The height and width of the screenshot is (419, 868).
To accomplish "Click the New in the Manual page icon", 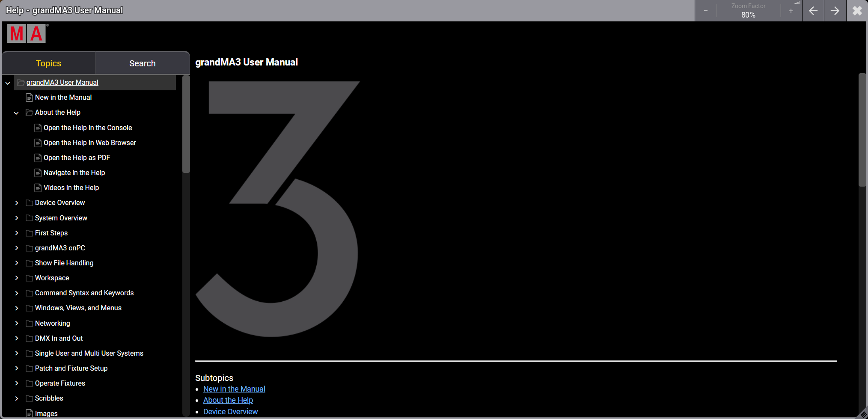I will tap(30, 98).
